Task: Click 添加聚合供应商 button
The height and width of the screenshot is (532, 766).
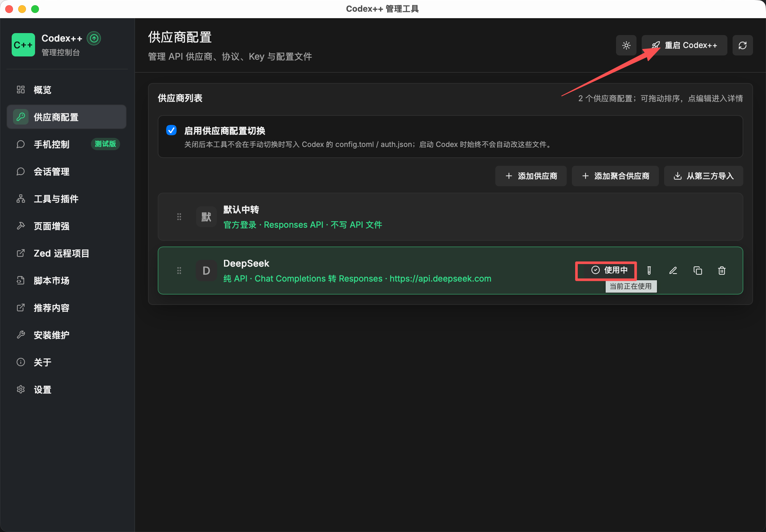Action: tap(615, 176)
